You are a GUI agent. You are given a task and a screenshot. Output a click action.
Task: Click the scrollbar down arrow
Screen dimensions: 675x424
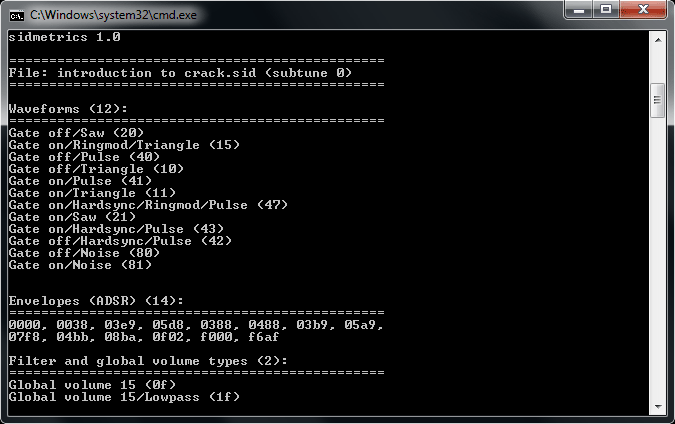click(658, 406)
